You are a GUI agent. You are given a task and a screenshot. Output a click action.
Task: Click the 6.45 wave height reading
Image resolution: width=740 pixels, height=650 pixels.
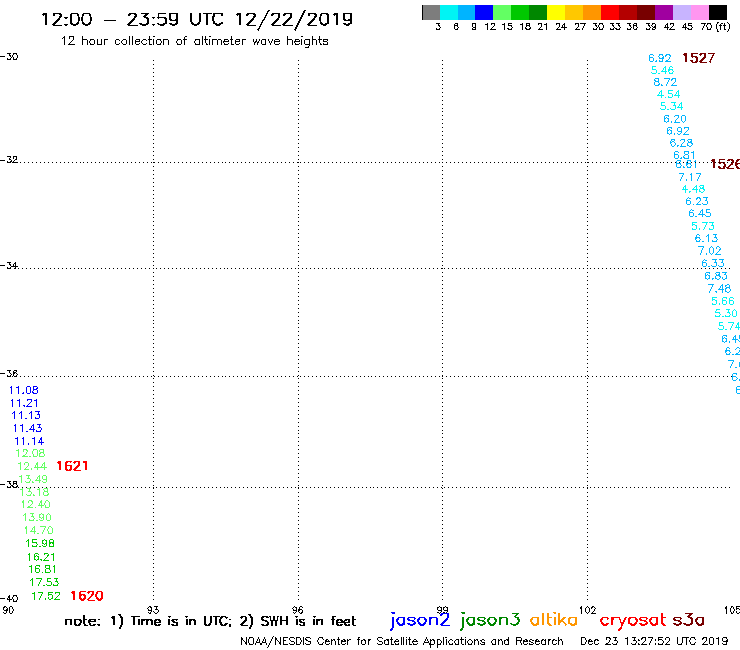pos(699,213)
